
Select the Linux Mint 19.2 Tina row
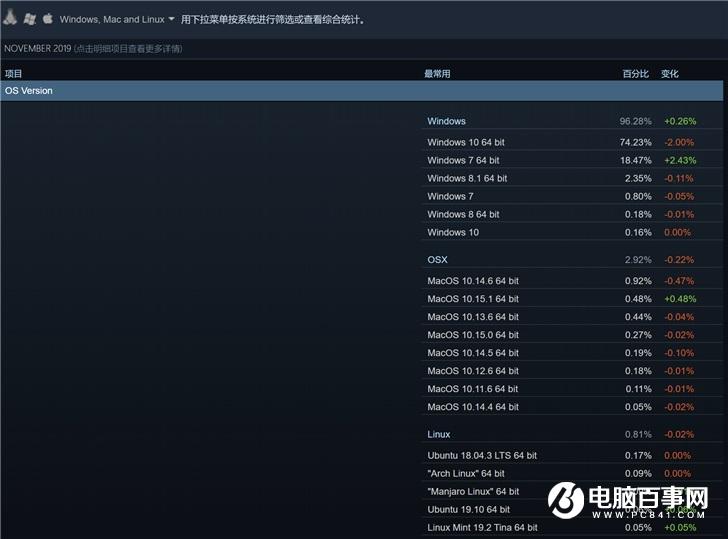click(572, 528)
